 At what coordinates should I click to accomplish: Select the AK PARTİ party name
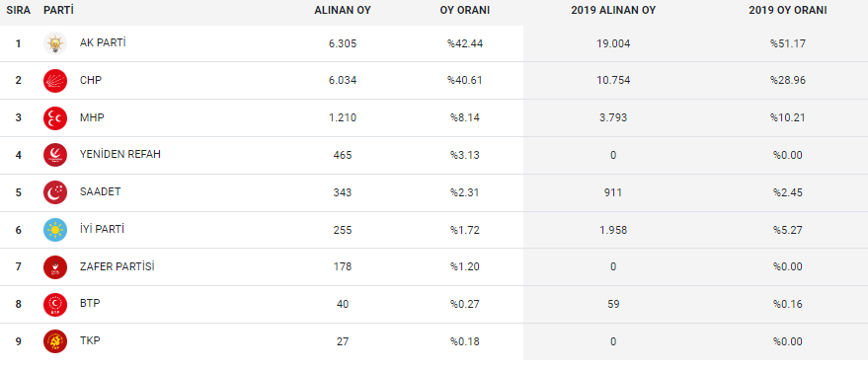(103, 42)
